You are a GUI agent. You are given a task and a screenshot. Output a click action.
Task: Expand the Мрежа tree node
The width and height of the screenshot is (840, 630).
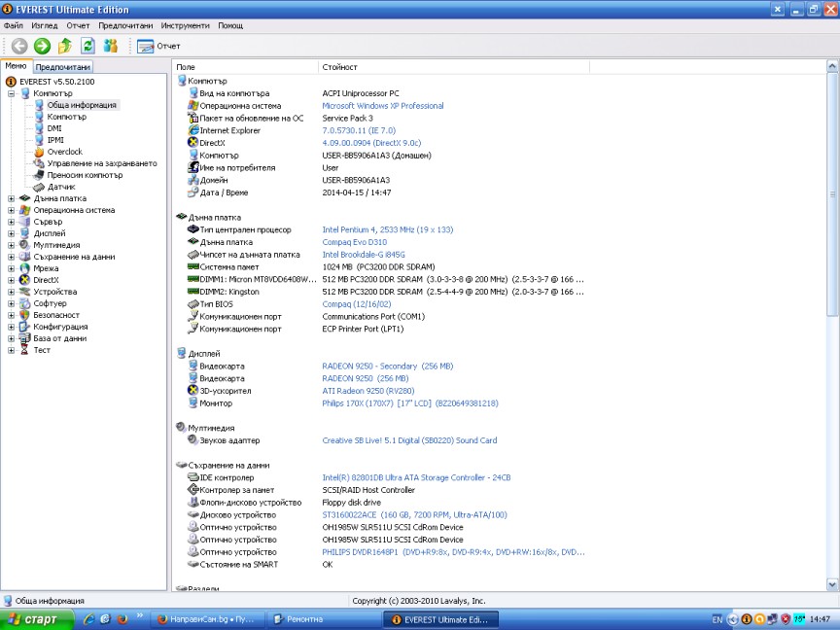12,268
